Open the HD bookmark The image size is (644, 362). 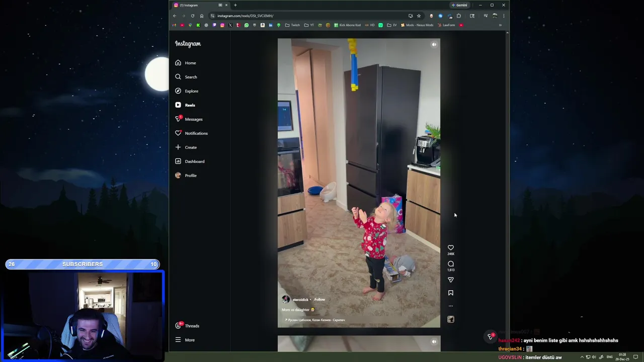[370, 25]
